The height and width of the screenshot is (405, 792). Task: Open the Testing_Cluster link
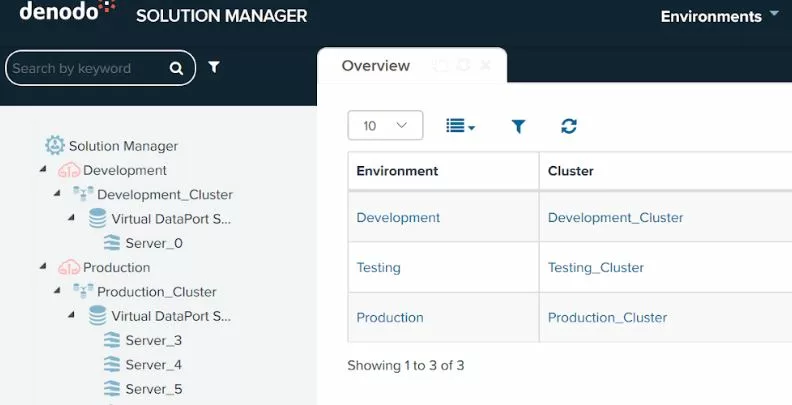click(596, 268)
